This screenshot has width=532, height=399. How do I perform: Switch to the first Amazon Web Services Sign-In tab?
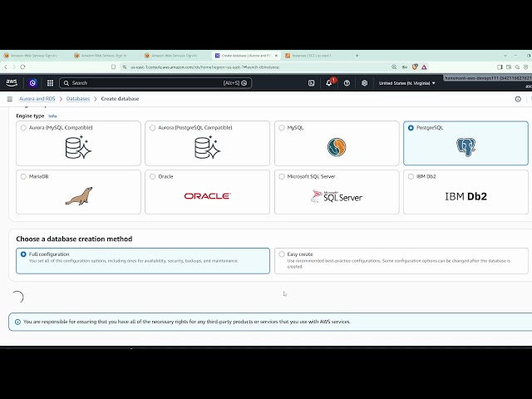tap(33, 56)
